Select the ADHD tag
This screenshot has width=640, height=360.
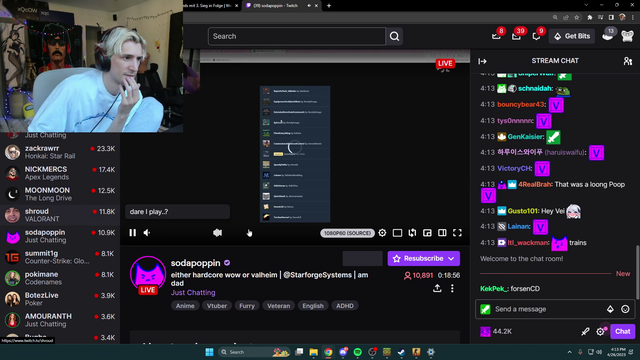(345, 306)
